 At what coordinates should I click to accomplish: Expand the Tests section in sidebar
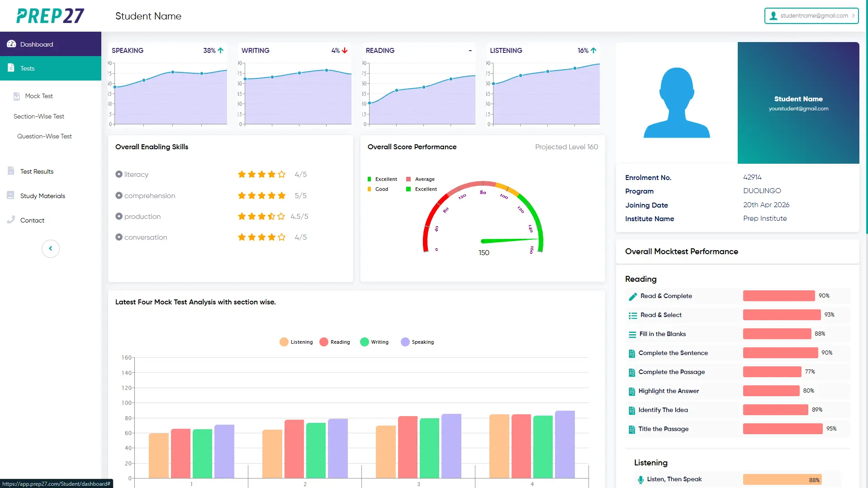point(27,68)
